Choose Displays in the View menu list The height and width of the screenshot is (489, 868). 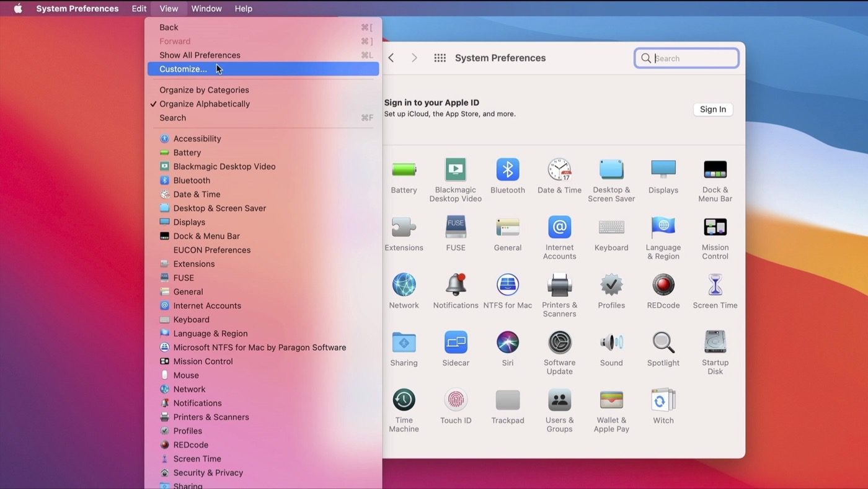[x=263, y=222]
